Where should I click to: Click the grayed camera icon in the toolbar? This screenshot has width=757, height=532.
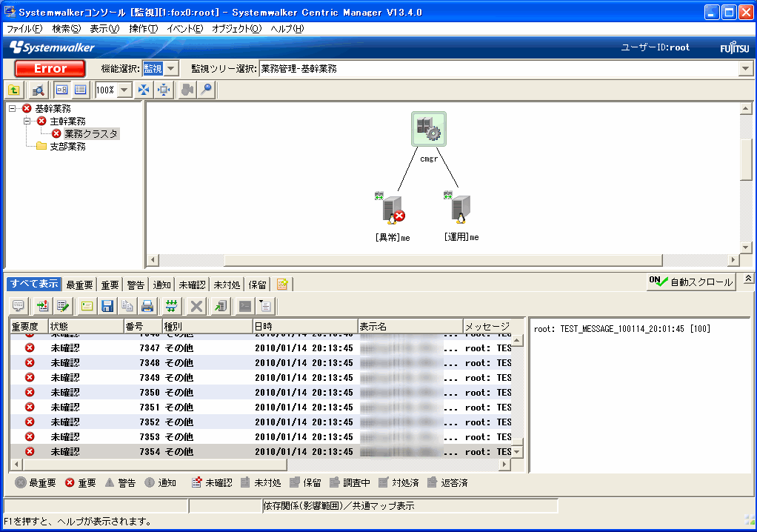pos(187,90)
